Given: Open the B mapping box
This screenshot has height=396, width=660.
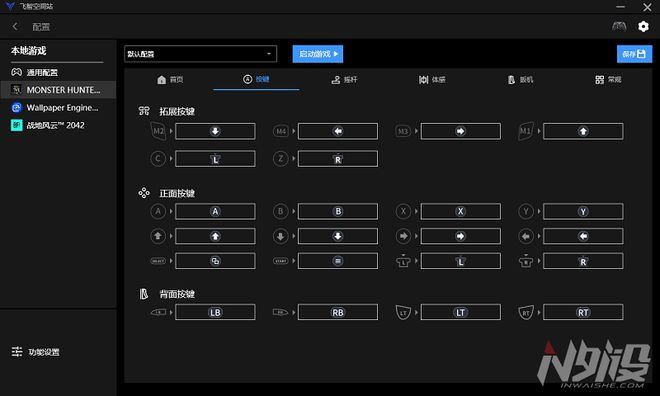Looking at the screenshot, I should click(x=338, y=211).
